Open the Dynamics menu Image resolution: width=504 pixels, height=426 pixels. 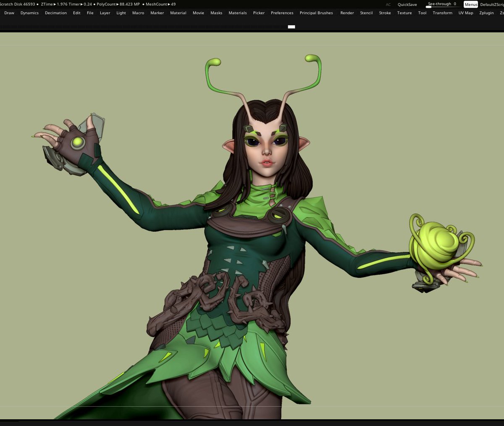coord(29,13)
